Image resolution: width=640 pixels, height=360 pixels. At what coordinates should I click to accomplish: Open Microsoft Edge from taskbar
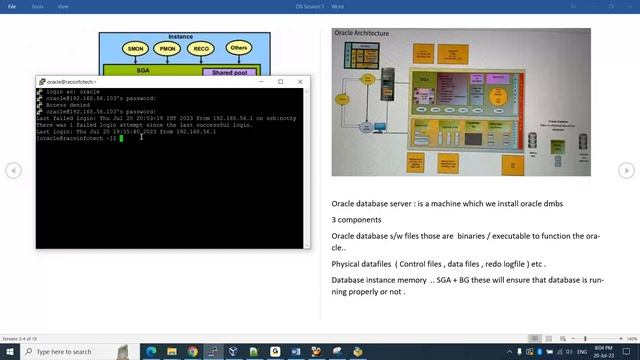click(151, 351)
